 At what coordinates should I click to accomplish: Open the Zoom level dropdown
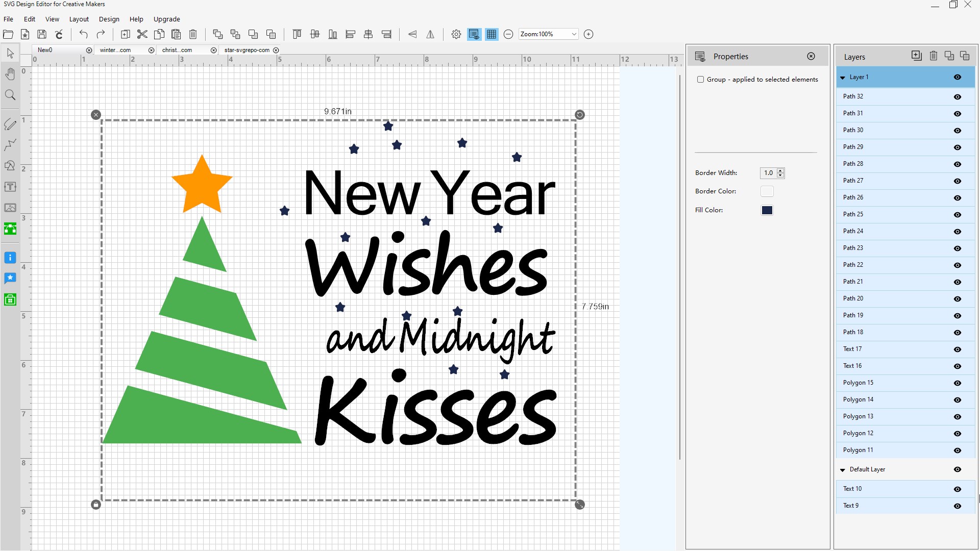click(574, 34)
